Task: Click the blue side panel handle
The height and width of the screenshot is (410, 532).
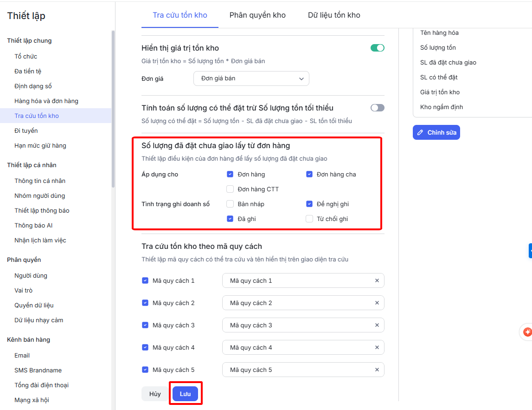Action: click(x=530, y=251)
